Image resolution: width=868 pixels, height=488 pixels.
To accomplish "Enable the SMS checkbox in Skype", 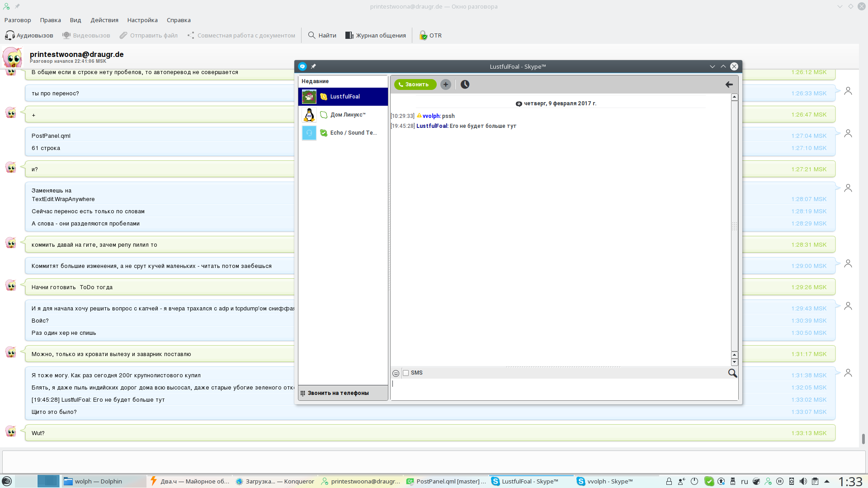I will coord(406,373).
